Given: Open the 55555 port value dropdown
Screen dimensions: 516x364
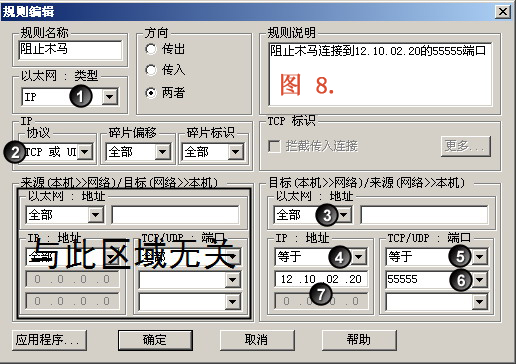Looking at the screenshot, I should pos(480,279).
